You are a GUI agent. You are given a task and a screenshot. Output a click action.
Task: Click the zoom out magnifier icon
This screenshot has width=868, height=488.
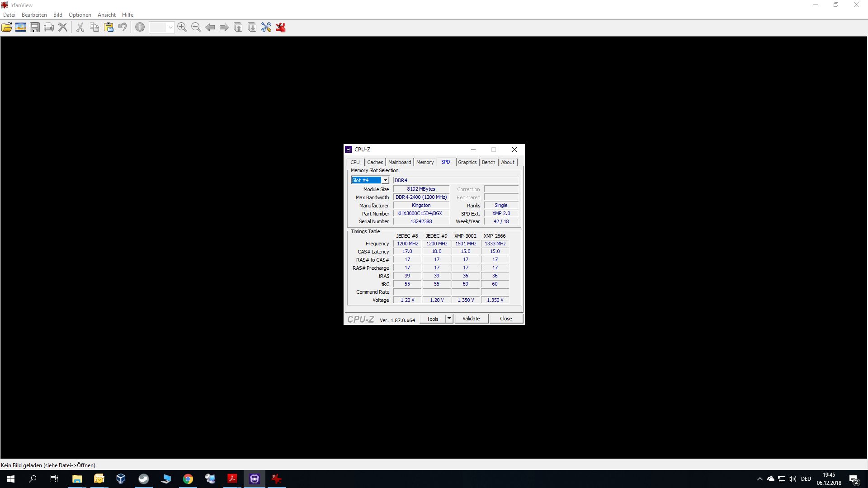coord(196,28)
